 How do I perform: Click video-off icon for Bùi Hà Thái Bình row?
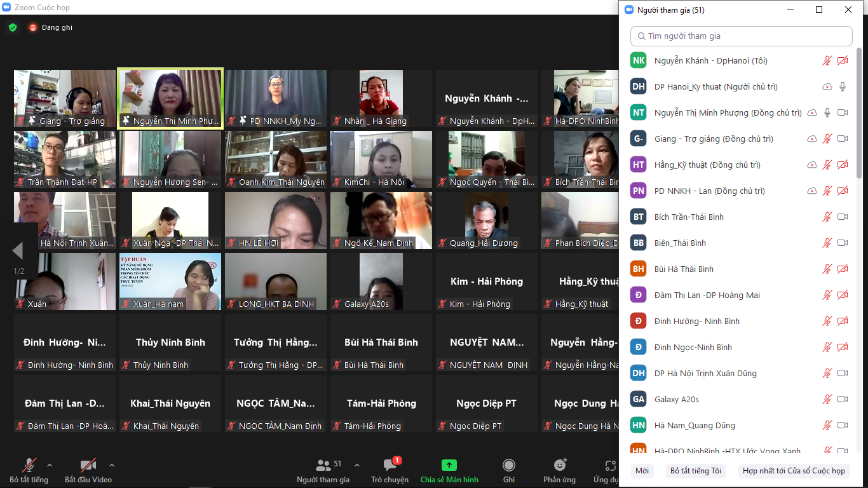click(843, 269)
